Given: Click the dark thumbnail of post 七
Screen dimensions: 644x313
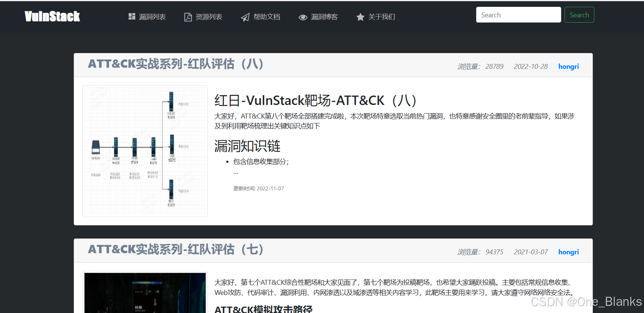Looking at the screenshot, I should (x=145, y=292).
